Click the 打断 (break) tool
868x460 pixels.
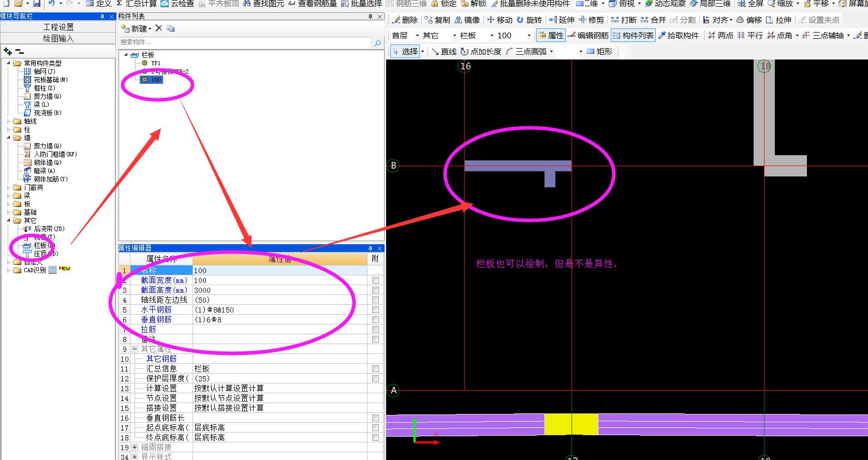tap(624, 20)
